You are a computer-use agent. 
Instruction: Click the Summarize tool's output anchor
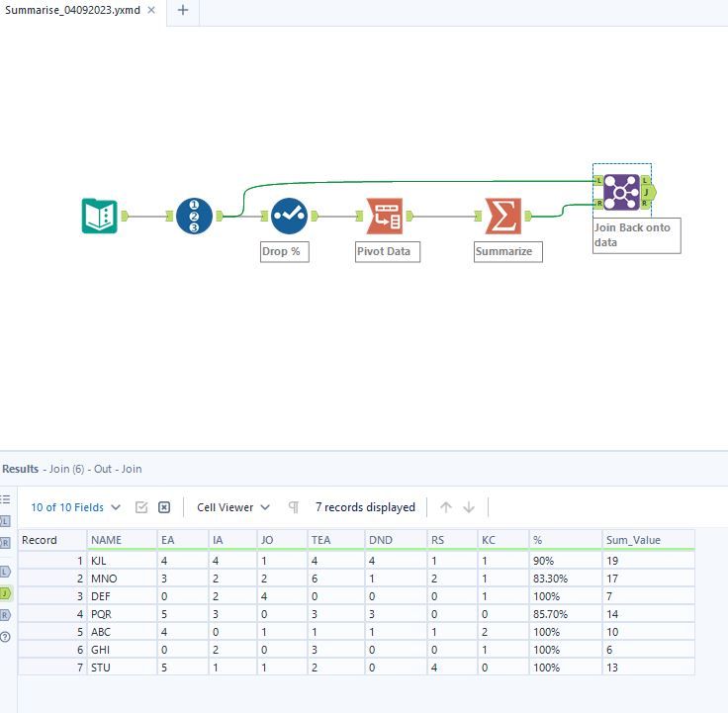(x=528, y=216)
